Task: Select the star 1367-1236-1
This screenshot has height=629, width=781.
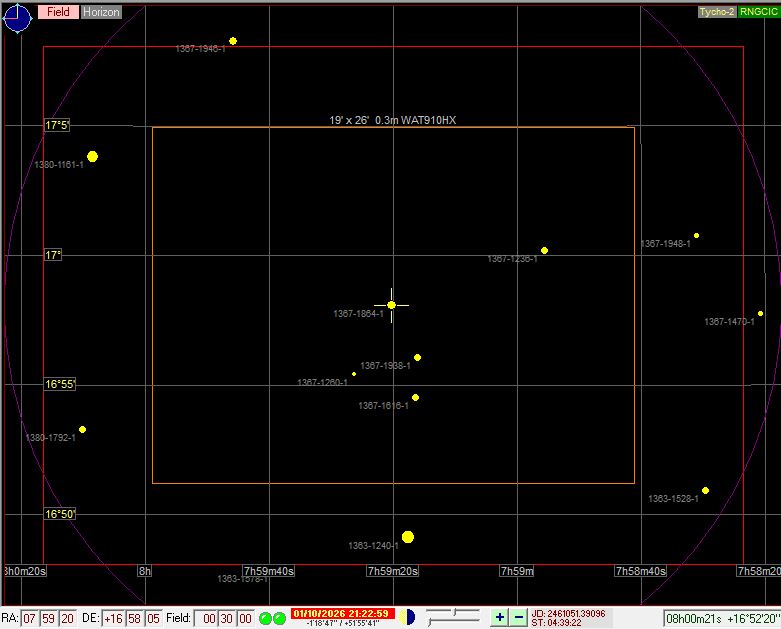Action: click(x=545, y=251)
